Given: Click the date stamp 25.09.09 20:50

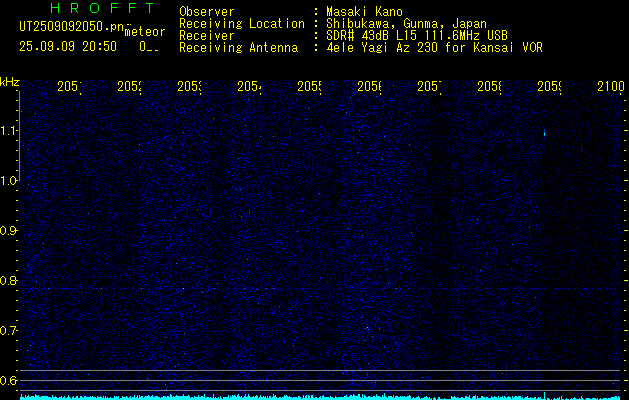Looking at the screenshot, I should coord(68,46).
